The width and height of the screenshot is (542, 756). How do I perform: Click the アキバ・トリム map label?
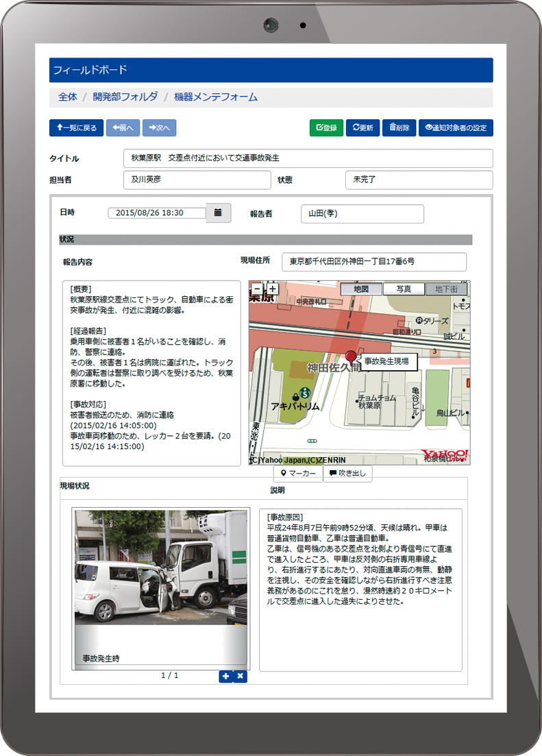tap(295, 406)
